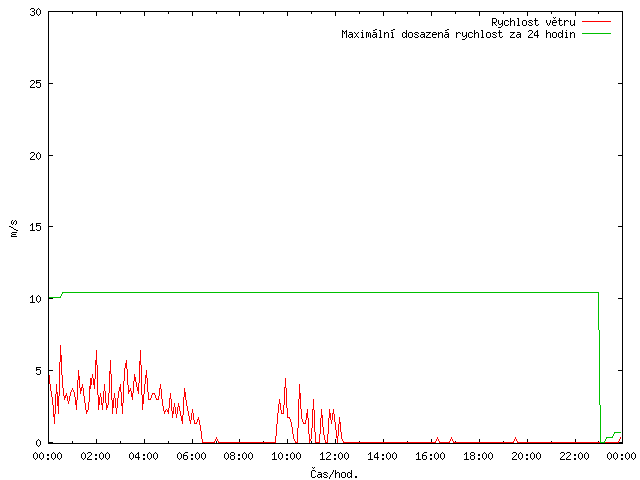
Task: Click the y-axis label 'm/s'
Action: [x=14, y=228]
